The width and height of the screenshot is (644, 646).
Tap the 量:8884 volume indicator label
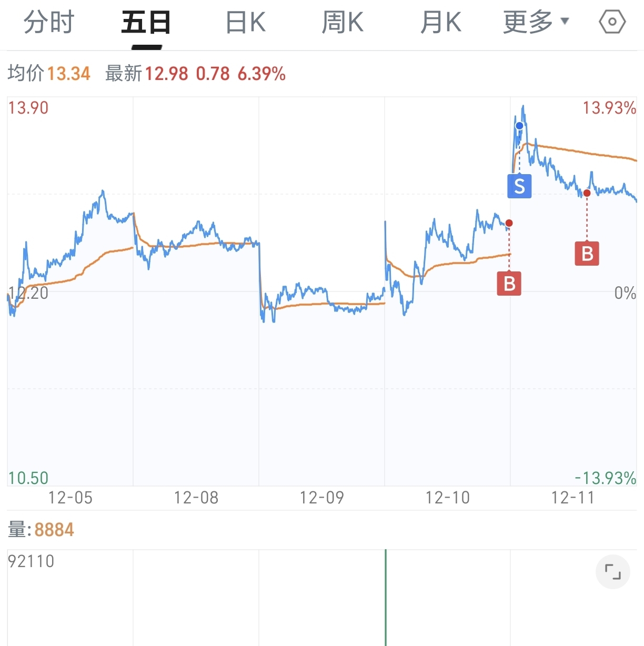point(41,530)
